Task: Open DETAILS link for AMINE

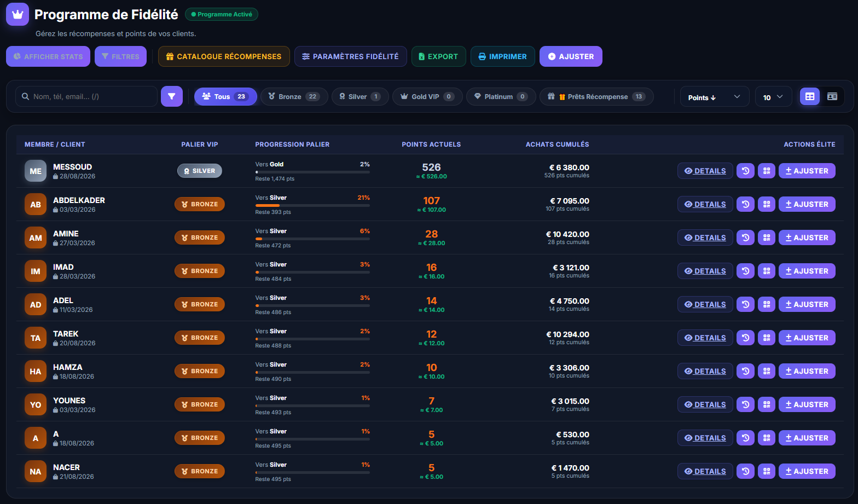Action: [x=705, y=237]
